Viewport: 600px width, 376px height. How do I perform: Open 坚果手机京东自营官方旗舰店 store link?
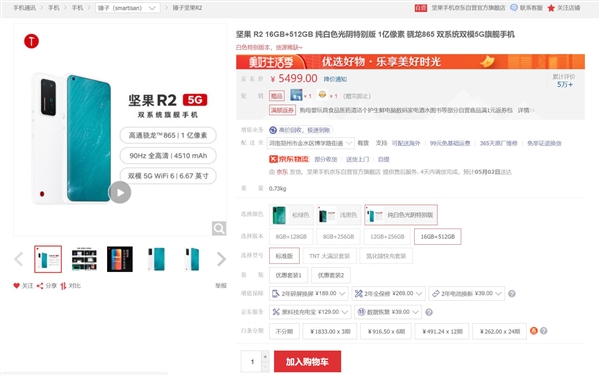click(x=468, y=8)
